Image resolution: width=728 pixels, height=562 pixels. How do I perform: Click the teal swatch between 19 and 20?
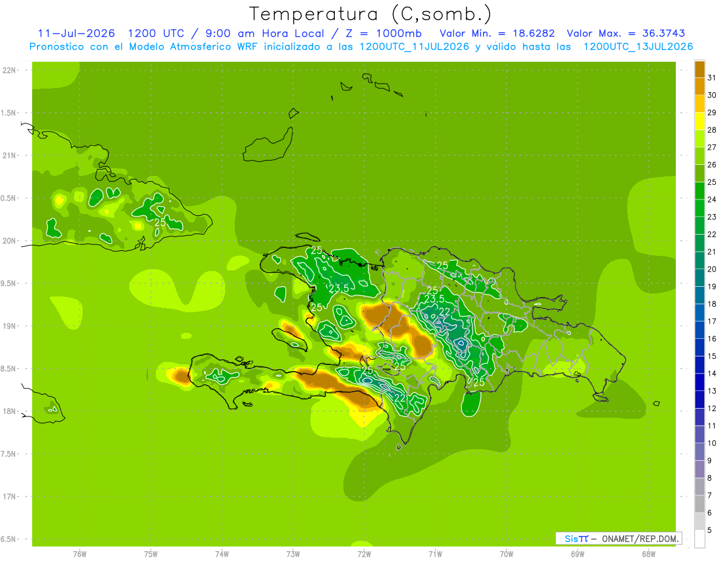click(x=699, y=278)
